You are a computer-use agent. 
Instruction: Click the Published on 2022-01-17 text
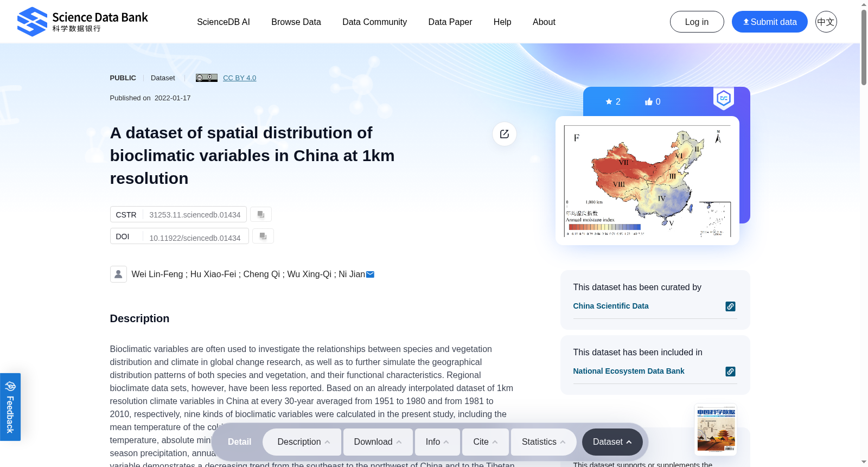click(150, 98)
